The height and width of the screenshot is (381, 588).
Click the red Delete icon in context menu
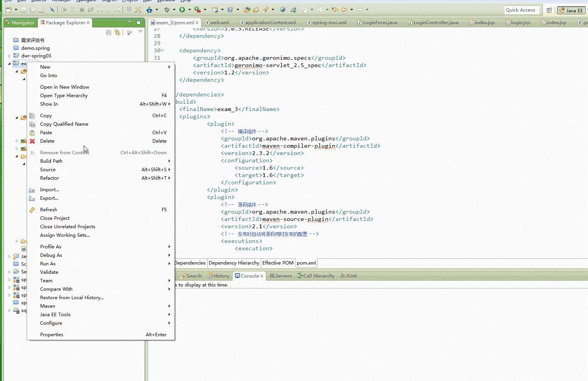[x=32, y=141]
